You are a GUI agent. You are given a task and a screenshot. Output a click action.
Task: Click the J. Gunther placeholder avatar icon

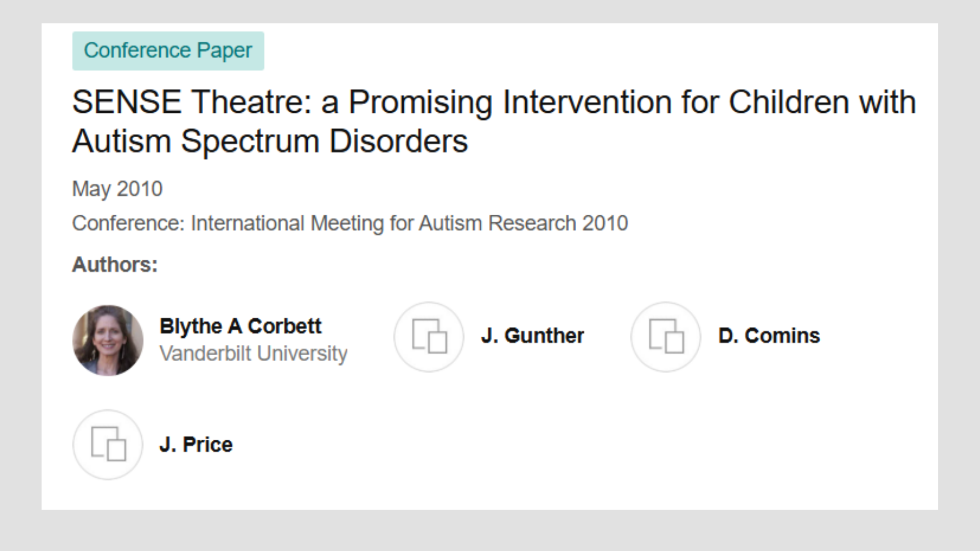(x=429, y=337)
